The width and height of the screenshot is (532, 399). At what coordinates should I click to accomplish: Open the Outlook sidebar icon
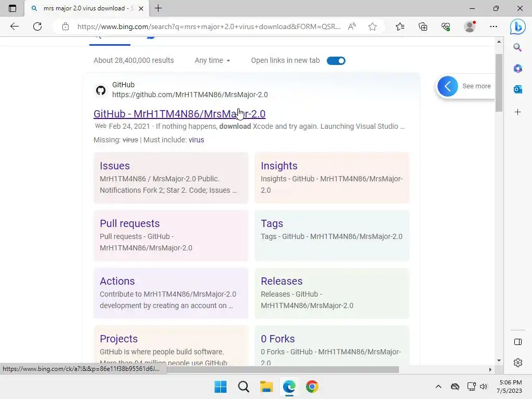pyautogui.click(x=517, y=89)
